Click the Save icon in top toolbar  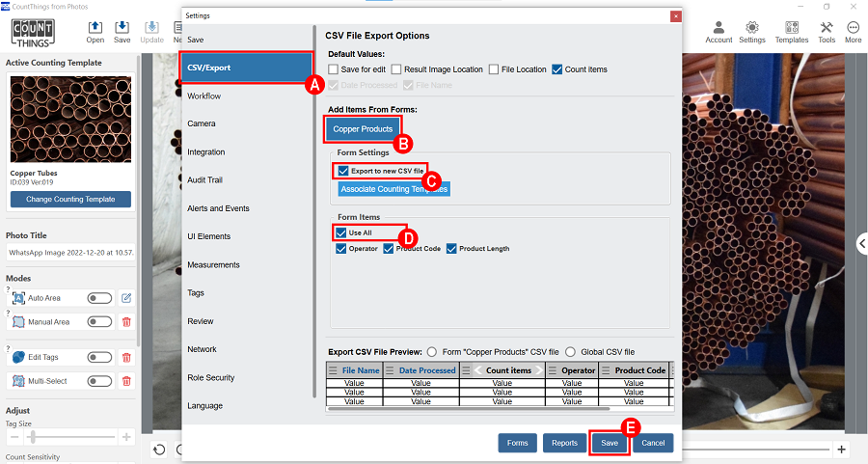[122, 32]
